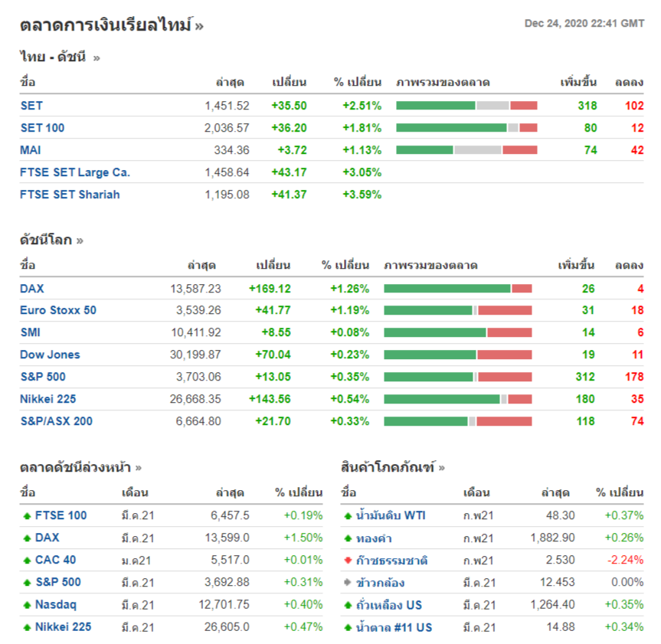Viewport: 661px width, 644px height.
Task: Open FTSE SET Shariah link
Action: (x=70, y=195)
